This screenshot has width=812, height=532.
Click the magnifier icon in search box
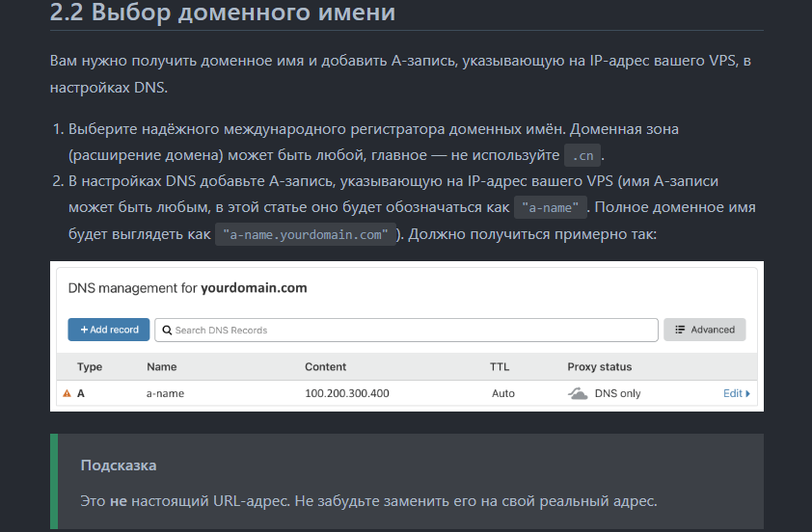coord(167,331)
